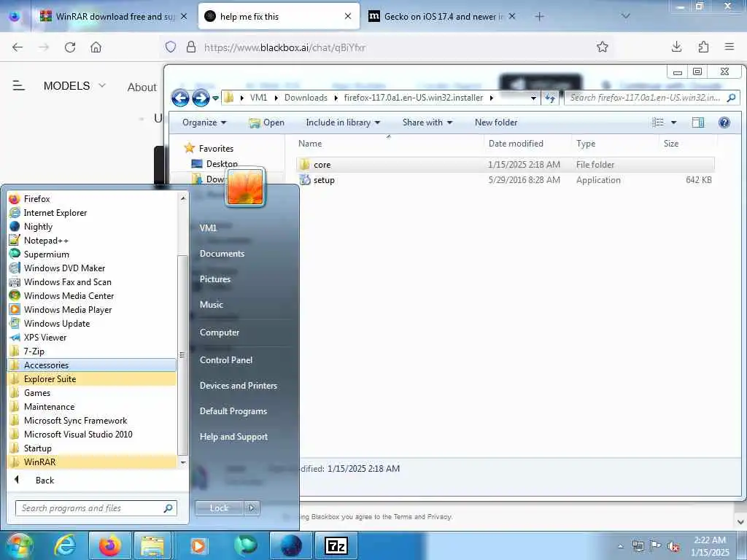
Task: Expand Microsoft Visual Studio 2010 folder
Action: 91,434
